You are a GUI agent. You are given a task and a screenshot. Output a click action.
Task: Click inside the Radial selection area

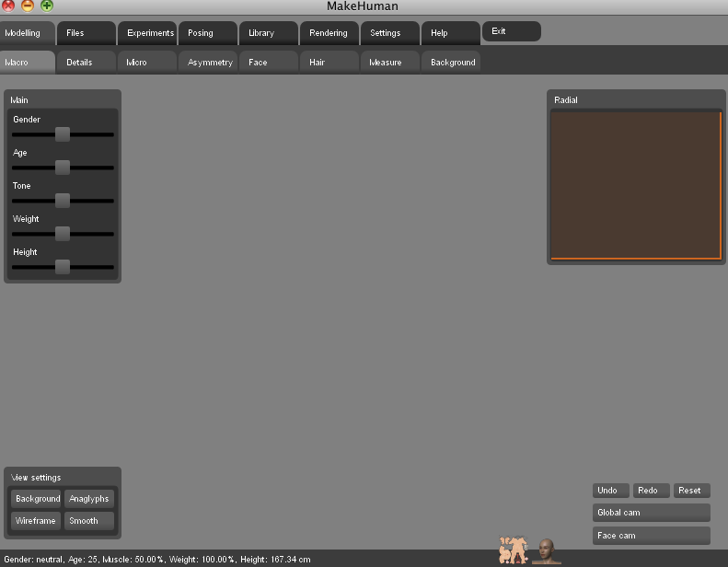(x=636, y=185)
